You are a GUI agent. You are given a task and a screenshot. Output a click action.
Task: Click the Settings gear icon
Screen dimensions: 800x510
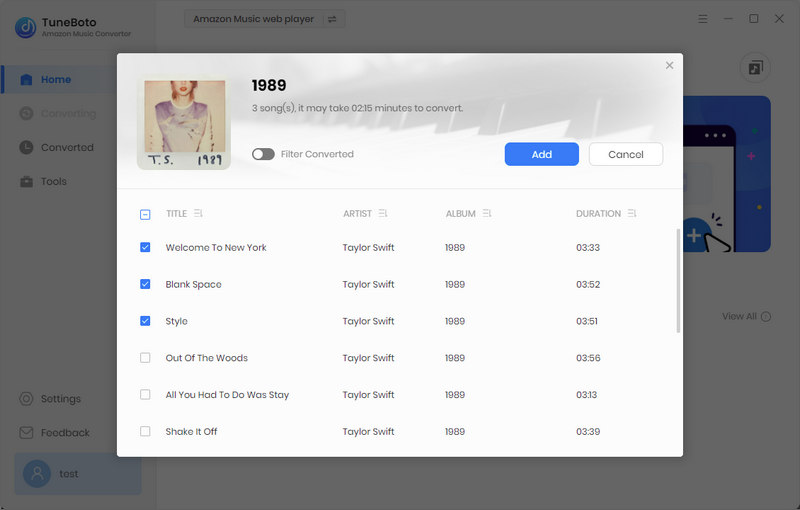coord(26,399)
